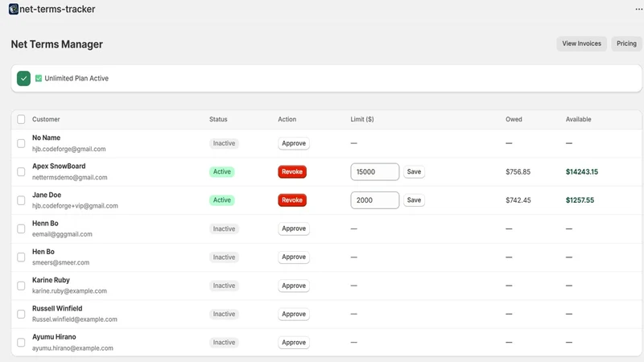
Task: Click the $756.85 owed amount
Action: tap(518, 171)
